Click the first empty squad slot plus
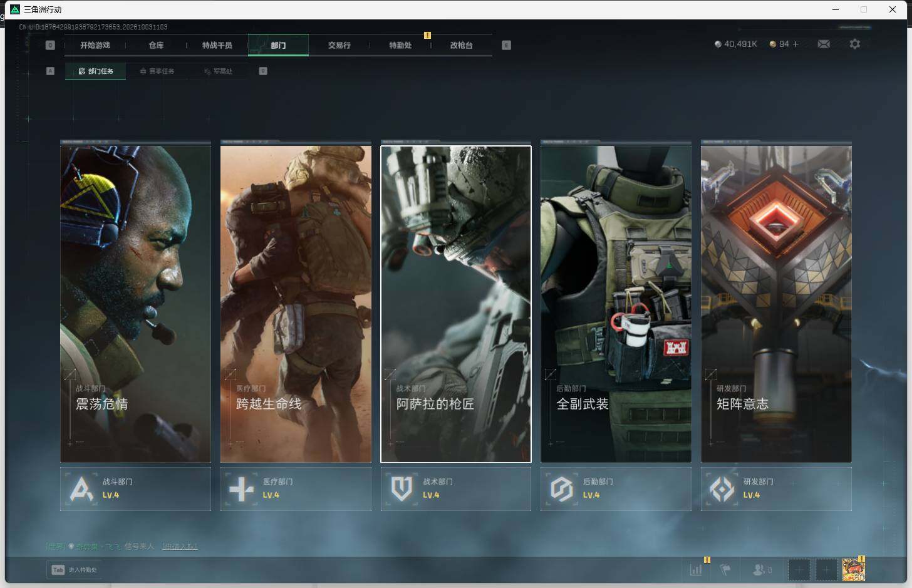The image size is (912, 588). tap(799, 570)
